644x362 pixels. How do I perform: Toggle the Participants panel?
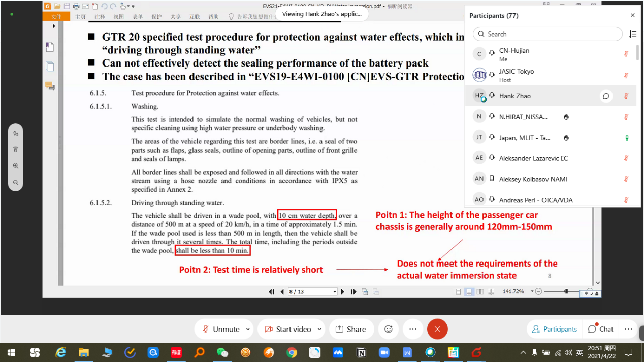tap(554, 329)
